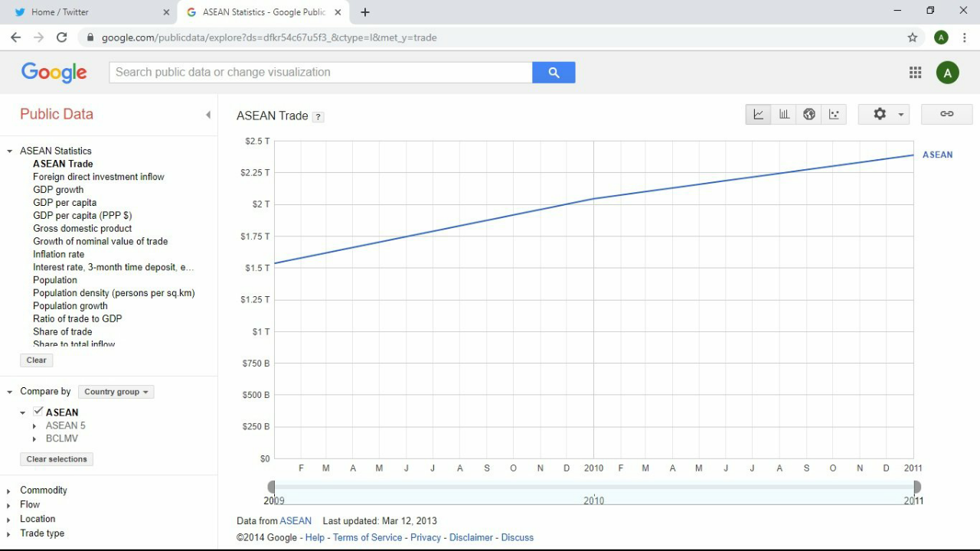The width and height of the screenshot is (980, 551).
Task: Close the ASEAN Statistics tab
Action: click(338, 12)
